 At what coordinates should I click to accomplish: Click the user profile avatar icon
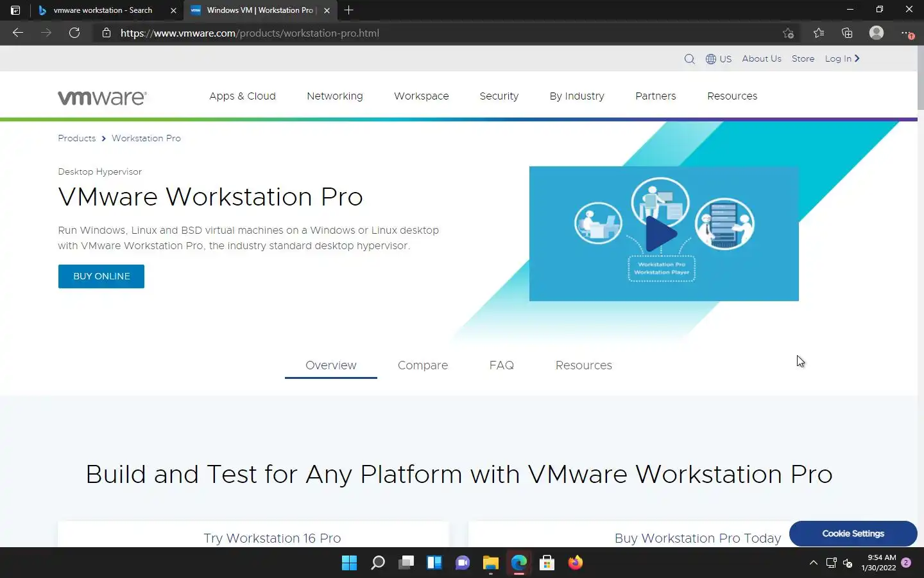877,33
